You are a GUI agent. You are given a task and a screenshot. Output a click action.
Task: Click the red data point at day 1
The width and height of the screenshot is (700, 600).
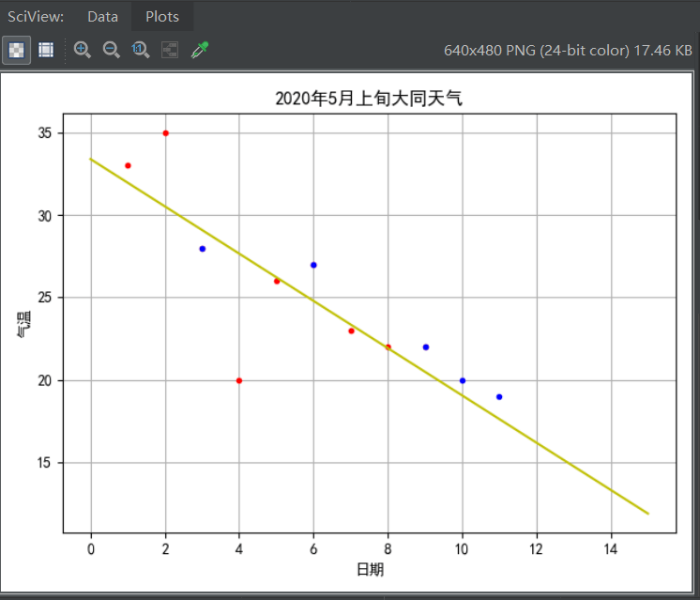(x=128, y=166)
